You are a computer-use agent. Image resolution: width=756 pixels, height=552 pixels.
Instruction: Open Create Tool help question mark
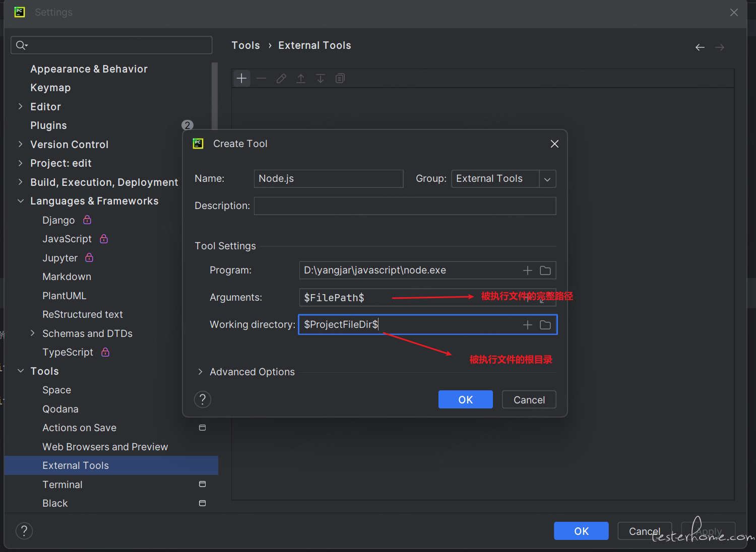(203, 400)
